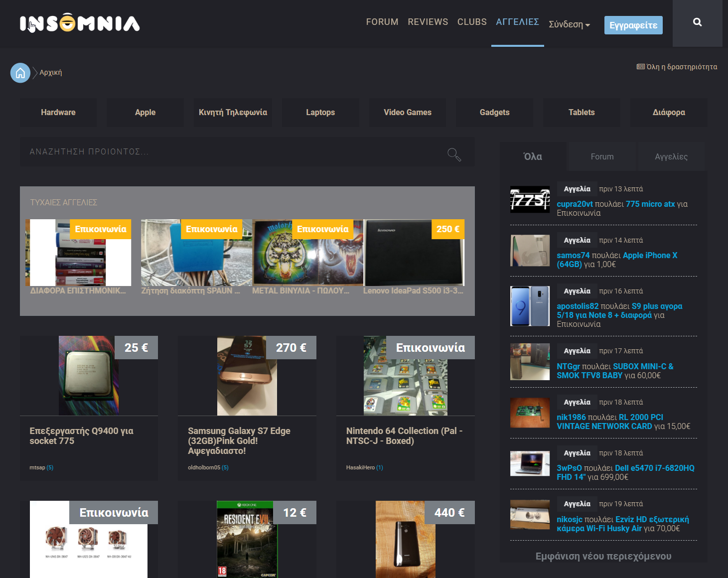Viewport: 728px width, 578px height.
Task: Open user nikosjc link
Action: pos(570,519)
